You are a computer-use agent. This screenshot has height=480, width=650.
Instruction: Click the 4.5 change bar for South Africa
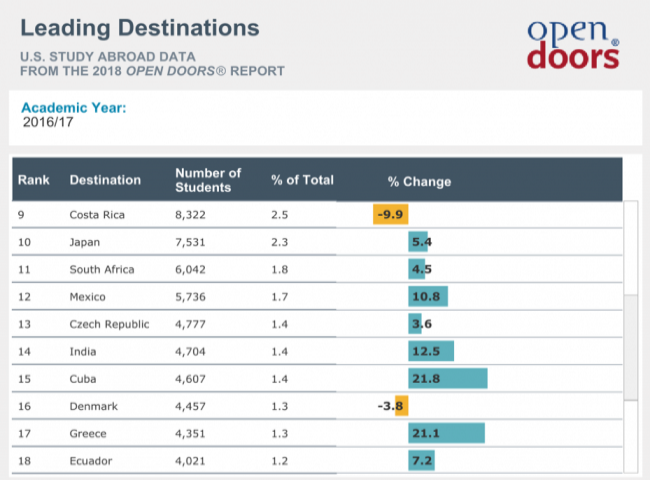click(x=417, y=269)
